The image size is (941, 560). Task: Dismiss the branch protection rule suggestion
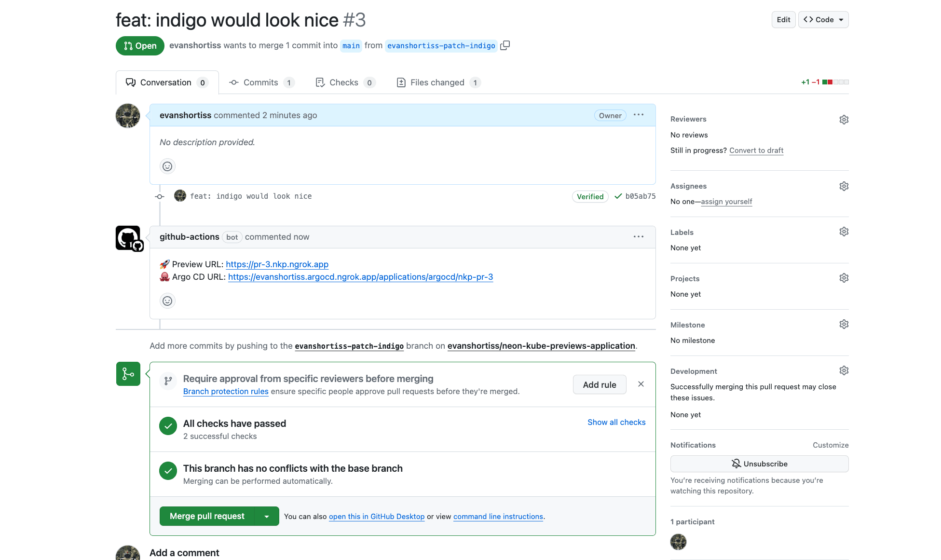click(641, 384)
